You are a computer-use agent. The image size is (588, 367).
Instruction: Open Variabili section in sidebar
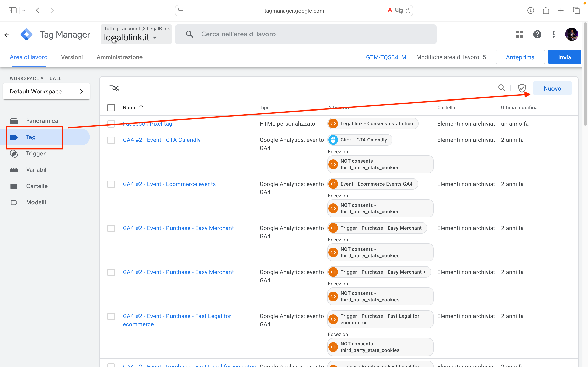coord(37,170)
